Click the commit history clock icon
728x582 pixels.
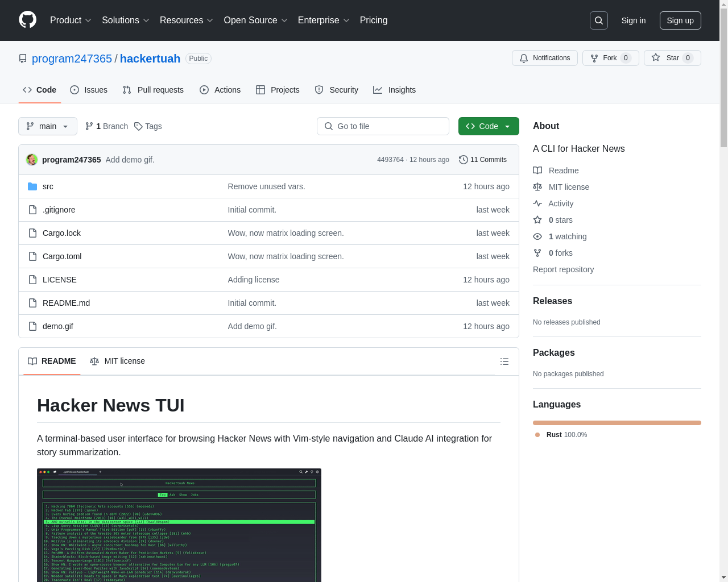click(463, 160)
